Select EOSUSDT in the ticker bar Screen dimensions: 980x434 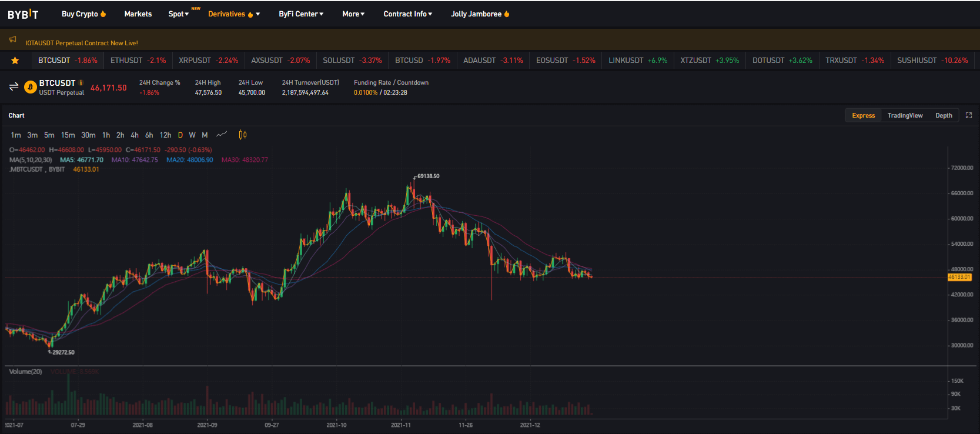pos(566,61)
